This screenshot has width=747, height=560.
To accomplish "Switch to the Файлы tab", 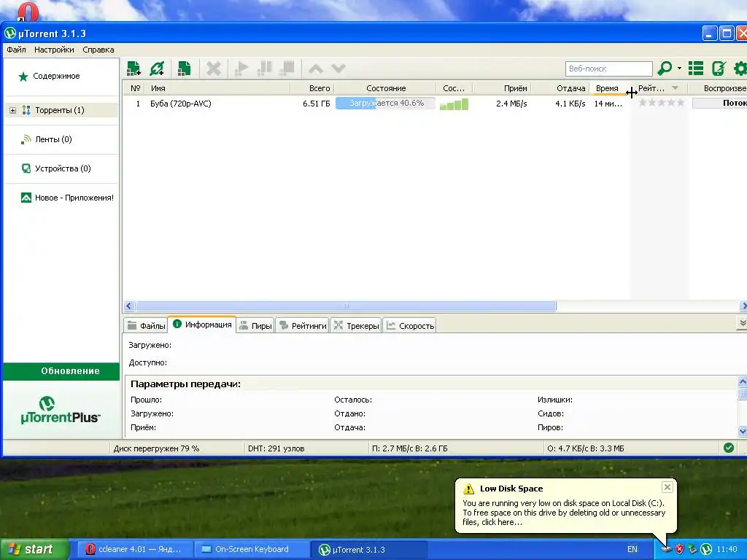I will pyautogui.click(x=146, y=326).
